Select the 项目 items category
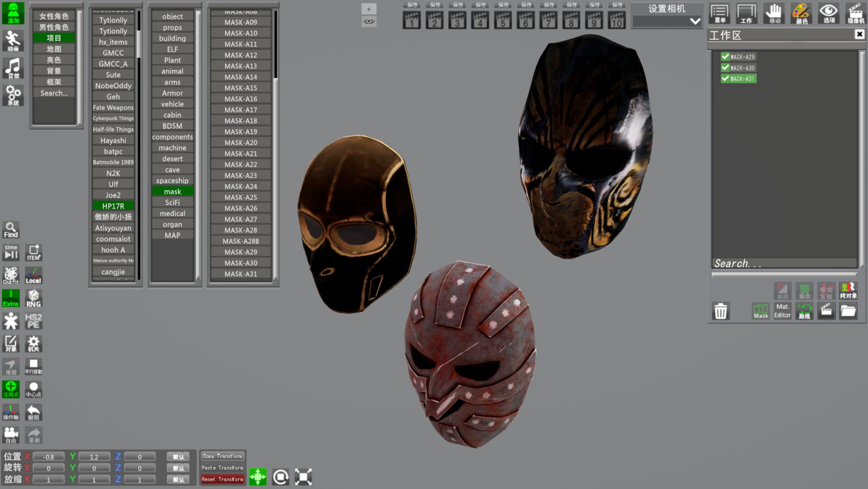Image resolution: width=868 pixels, height=489 pixels. click(x=54, y=38)
